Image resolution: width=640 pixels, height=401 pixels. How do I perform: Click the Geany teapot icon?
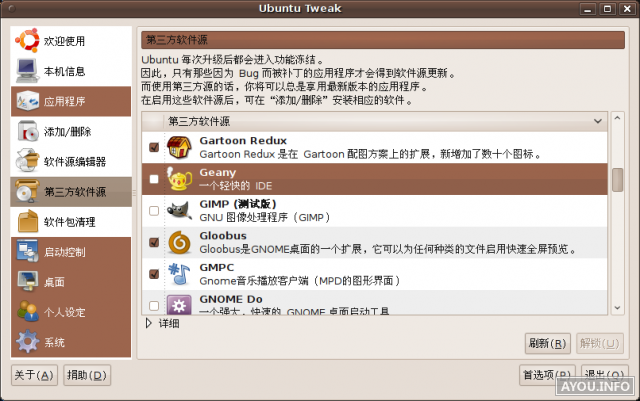click(x=179, y=179)
